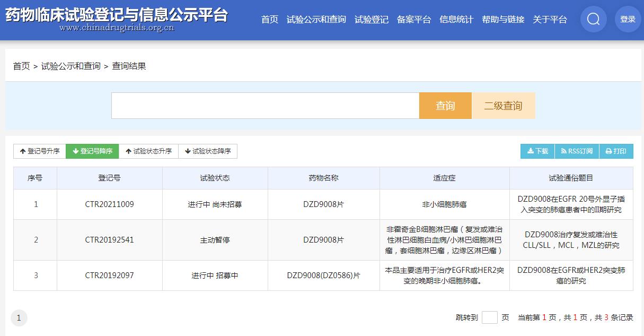
Task: Click status 进行中 招募中
Action: coord(215,275)
